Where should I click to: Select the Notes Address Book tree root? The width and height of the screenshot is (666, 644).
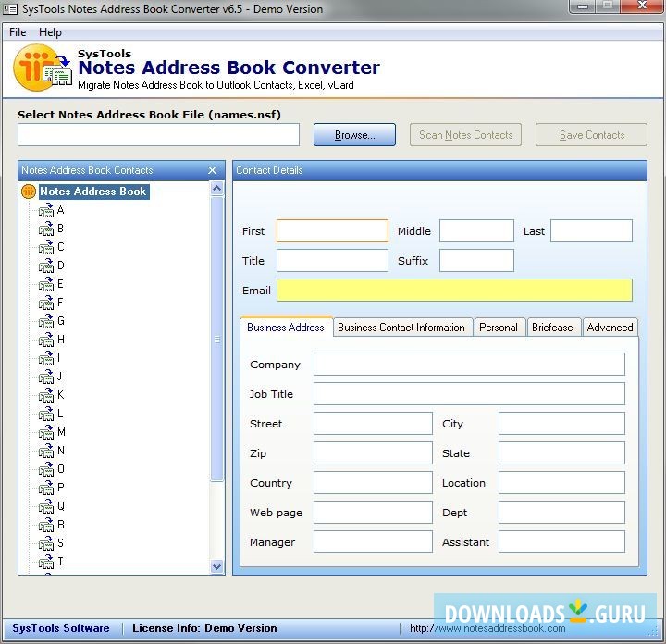click(x=93, y=192)
